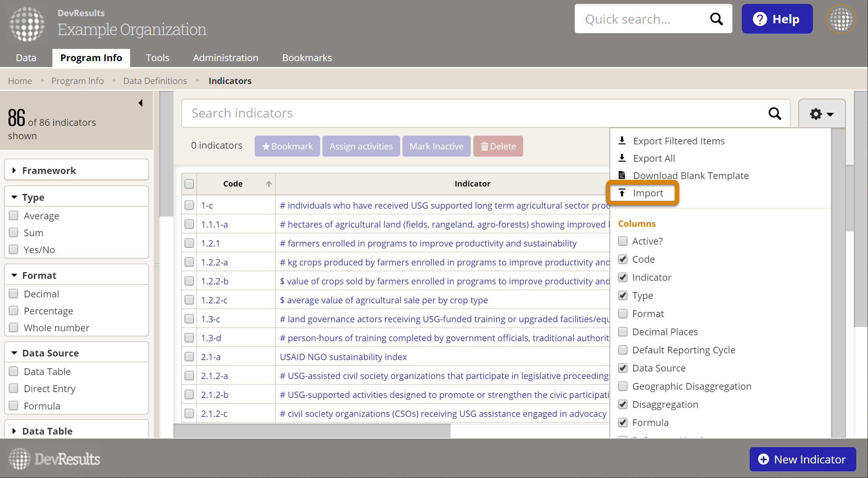Click the user profile avatar icon
Screen dimensions: 868x478
coord(841,19)
